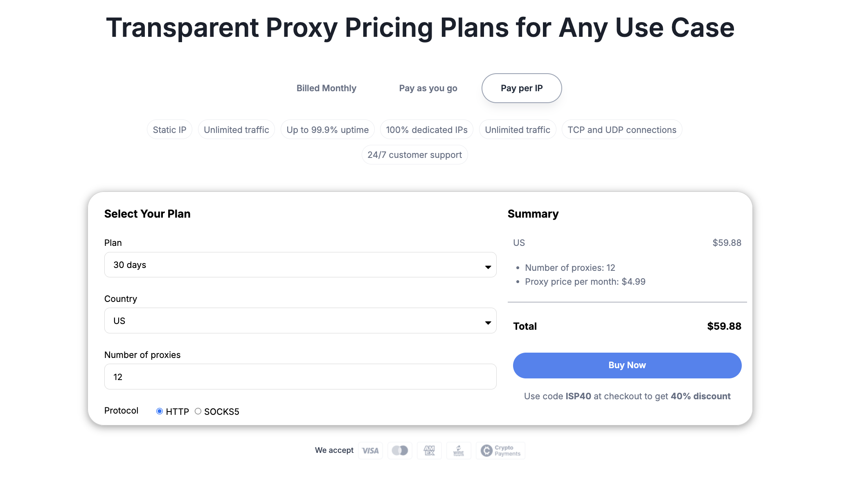Viewport: 860px width, 504px height.
Task: Switch to the Pay as you go tab
Action: coord(428,88)
